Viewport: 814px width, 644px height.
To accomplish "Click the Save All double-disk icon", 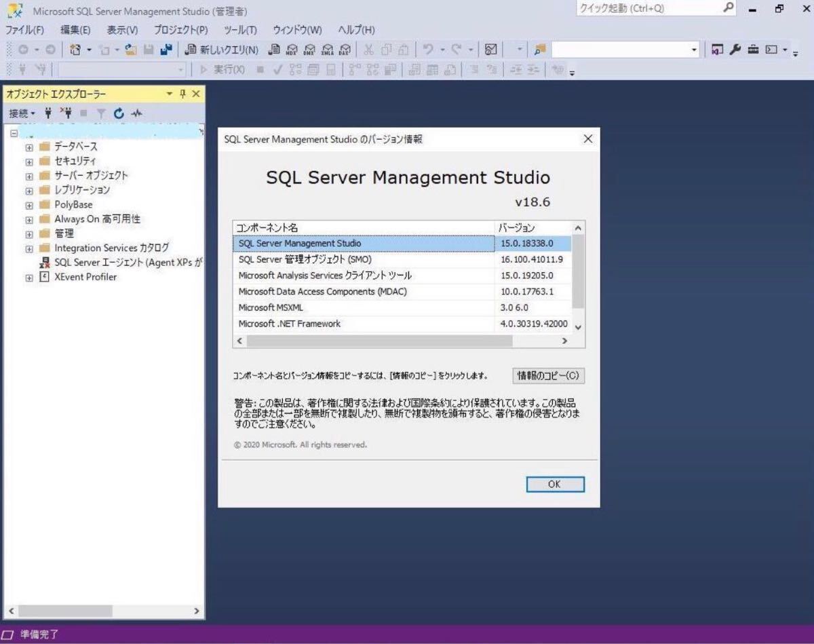I will 166,50.
